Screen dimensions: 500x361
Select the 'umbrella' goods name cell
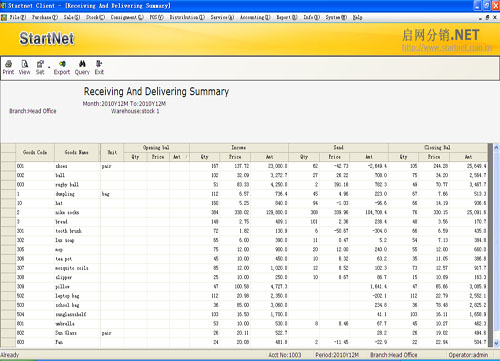coord(77,324)
